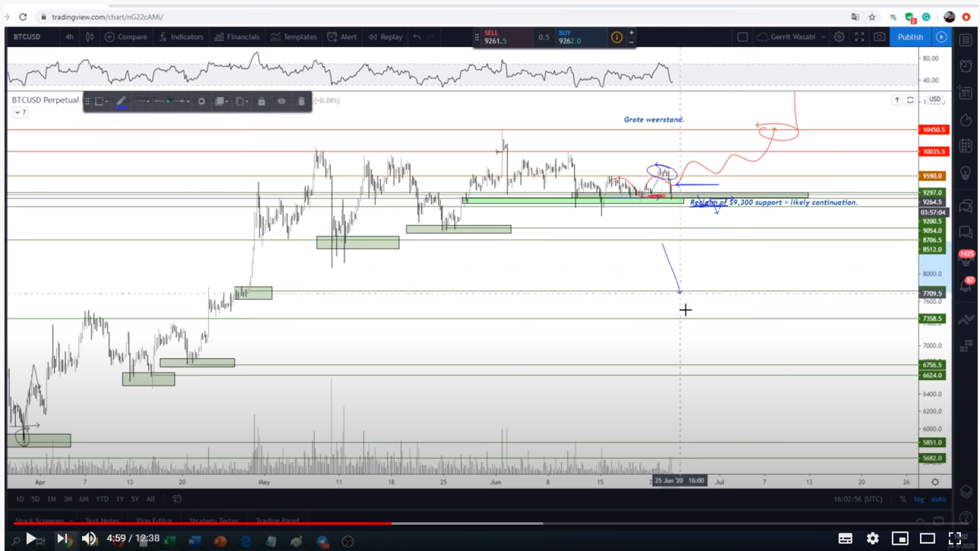Open the Financials menu
This screenshot has width=980, height=551.
[x=237, y=37]
